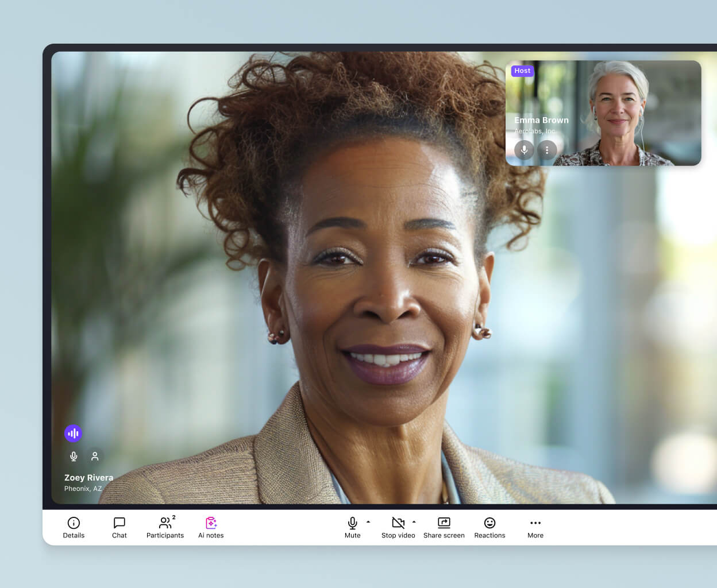This screenshot has width=717, height=588.
Task: Click the microphone icon on Zoey's tile
Action: (74, 456)
